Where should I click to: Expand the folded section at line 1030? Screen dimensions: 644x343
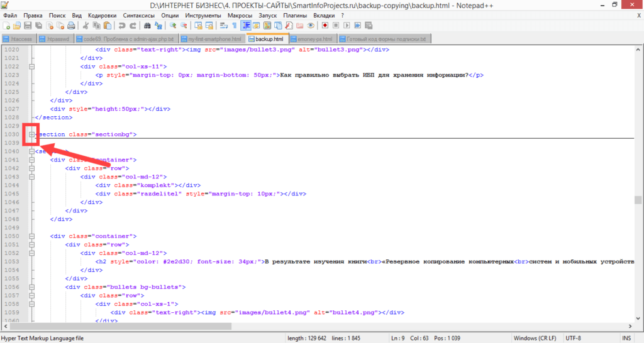coord(31,134)
